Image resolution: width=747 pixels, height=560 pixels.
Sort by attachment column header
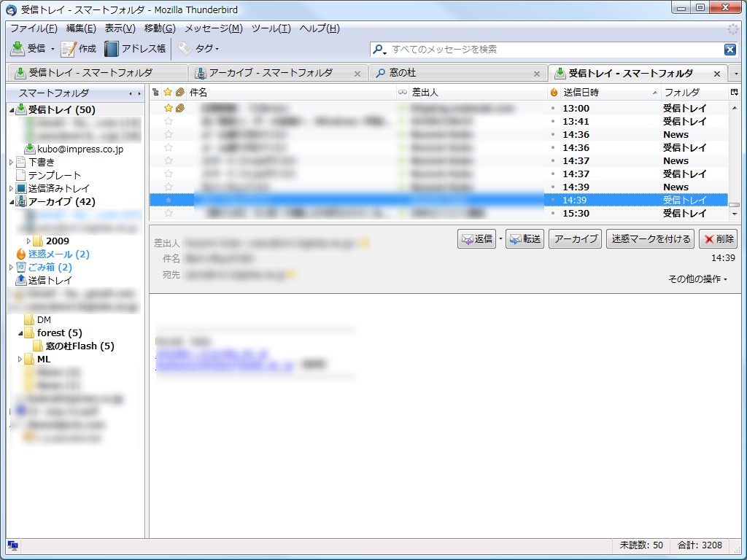tap(179, 93)
